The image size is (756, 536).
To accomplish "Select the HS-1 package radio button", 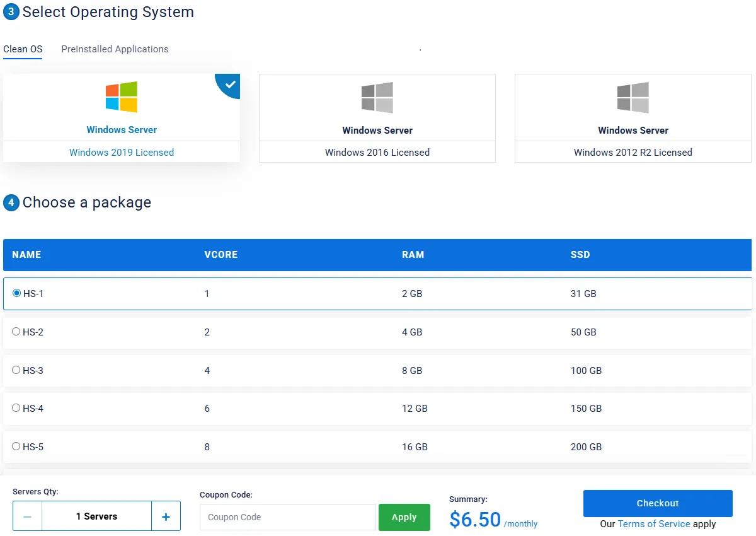I will click(x=16, y=293).
